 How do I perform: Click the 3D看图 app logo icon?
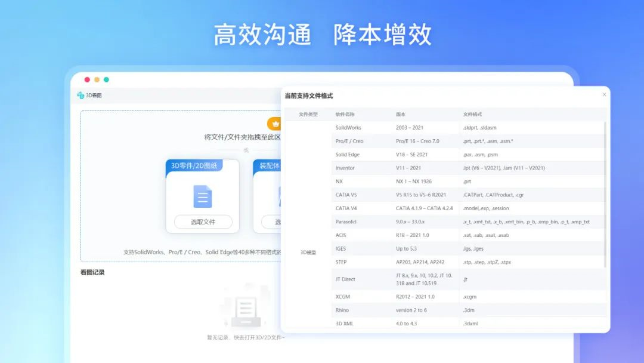tap(80, 96)
